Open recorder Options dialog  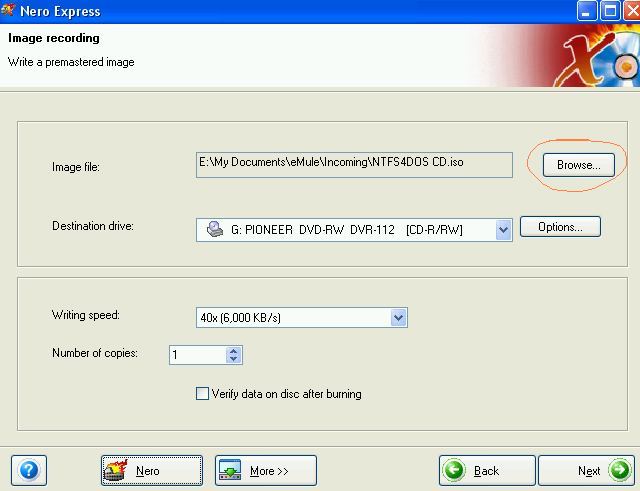pyautogui.click(x=560, y=227)
